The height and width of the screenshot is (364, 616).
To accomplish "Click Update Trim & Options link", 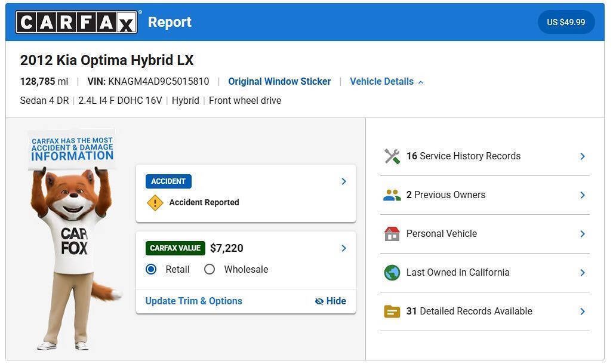I will tap(193, 301).
